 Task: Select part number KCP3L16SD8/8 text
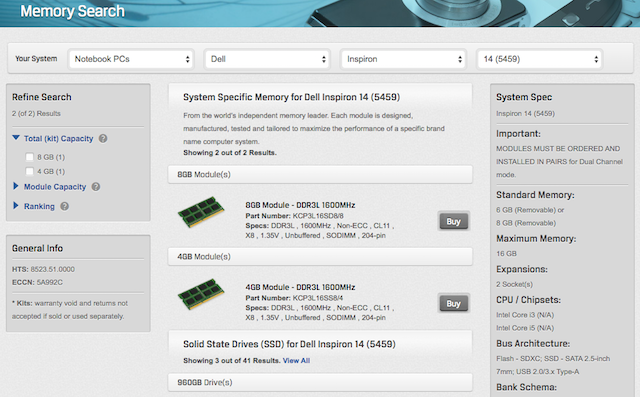tap(318, 216)
